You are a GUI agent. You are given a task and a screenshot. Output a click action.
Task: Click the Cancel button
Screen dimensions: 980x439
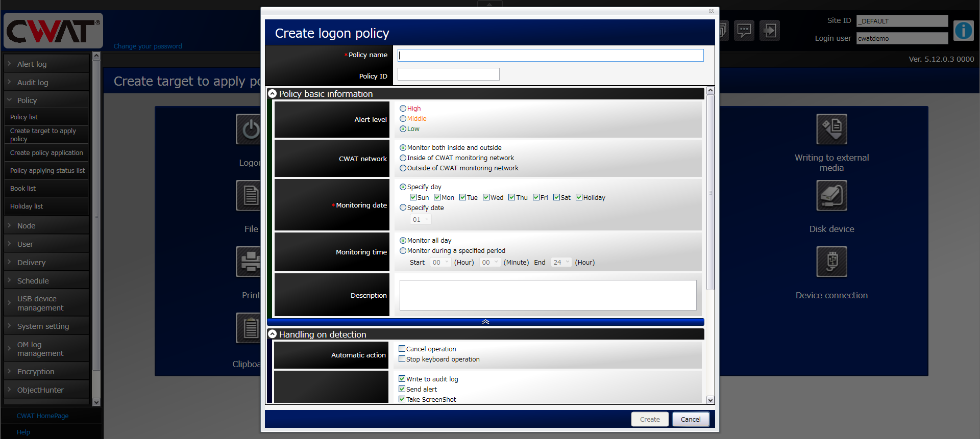(691, 419)
